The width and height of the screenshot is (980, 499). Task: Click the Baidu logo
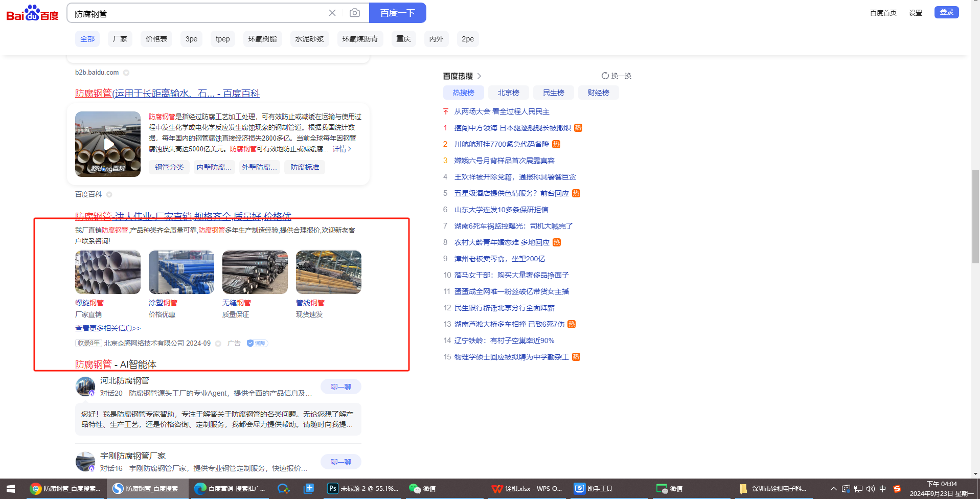(32, 13)
